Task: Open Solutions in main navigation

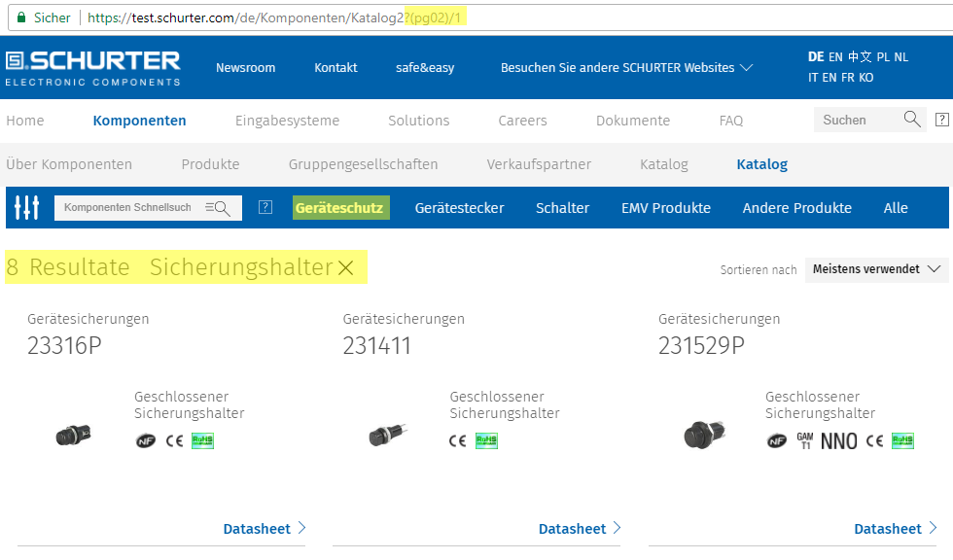Action: (x=419, y=121)
